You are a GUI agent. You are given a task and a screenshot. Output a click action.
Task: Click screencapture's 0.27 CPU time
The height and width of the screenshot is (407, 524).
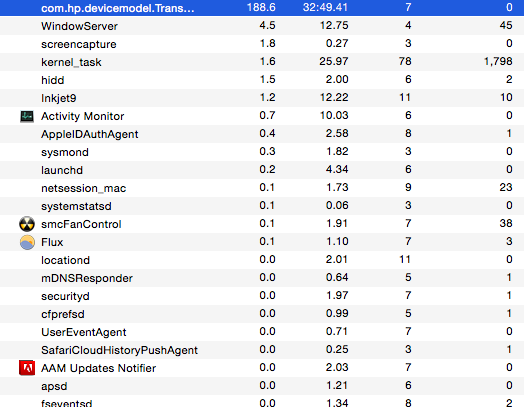pos(337,43)
